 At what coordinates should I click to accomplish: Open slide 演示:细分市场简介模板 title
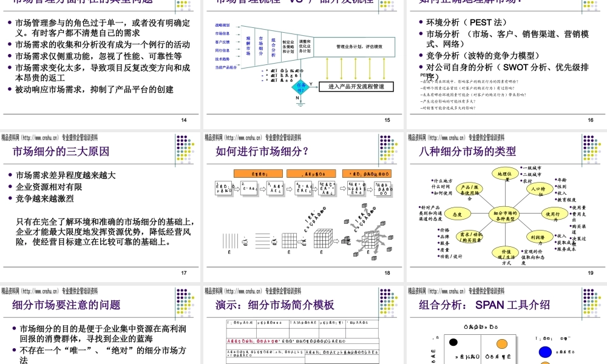pyautogui.click(x=275, y=305)
